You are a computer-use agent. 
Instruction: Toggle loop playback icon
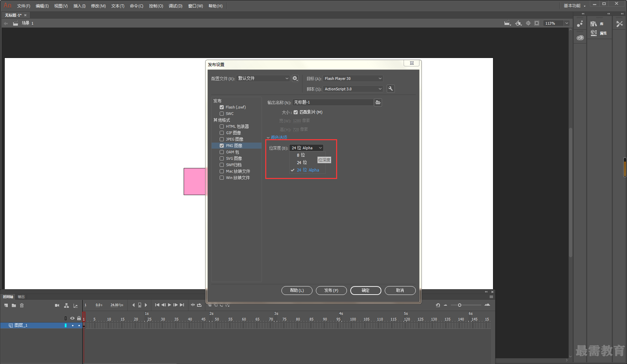click(199, 305)
